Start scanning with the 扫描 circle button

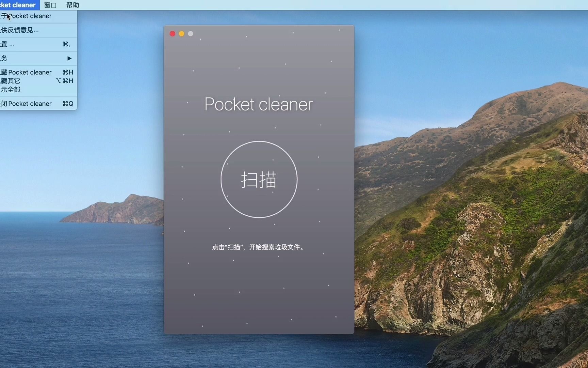coord(259,180)
